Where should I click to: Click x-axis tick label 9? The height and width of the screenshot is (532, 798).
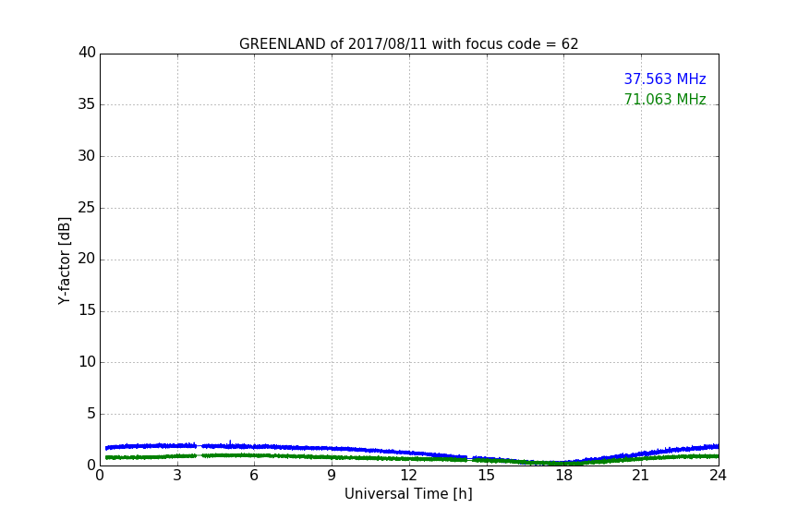[x=332, y=476]
